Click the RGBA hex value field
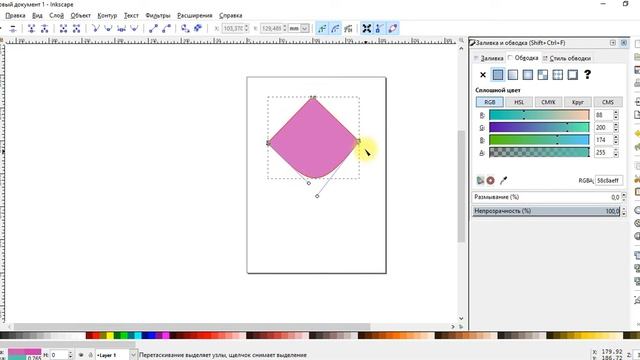Viewport: 640px width, 360px height. (608, 180)
